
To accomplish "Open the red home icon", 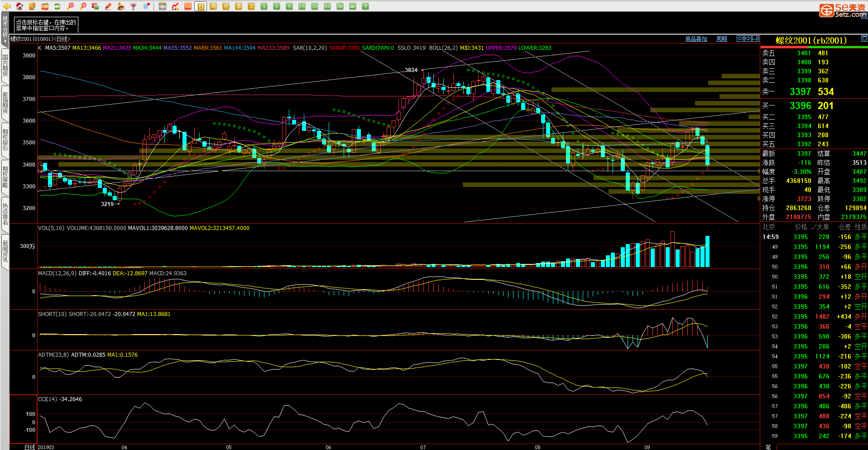I will pos(19,6).
